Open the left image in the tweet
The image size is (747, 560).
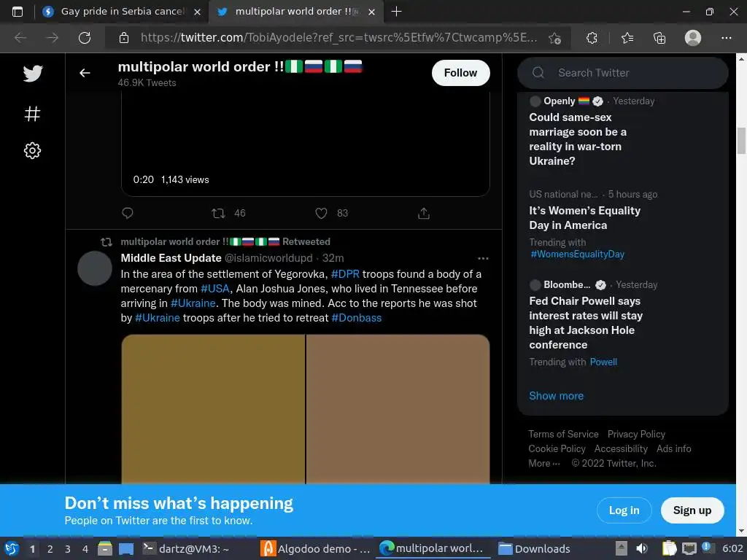click(213, 409)
